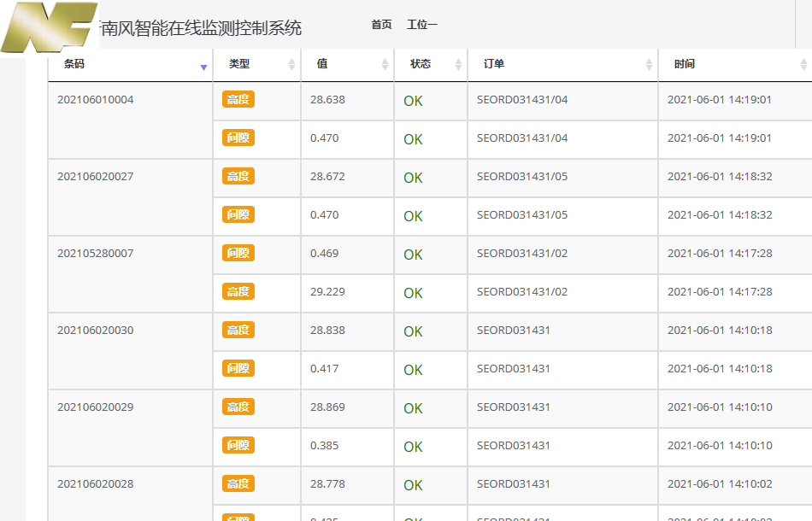Image resolution: width=812 pixels, height=521 pixels.
Task: Click order SEORD031431/04 in first row
Action: tap(522, 100)
